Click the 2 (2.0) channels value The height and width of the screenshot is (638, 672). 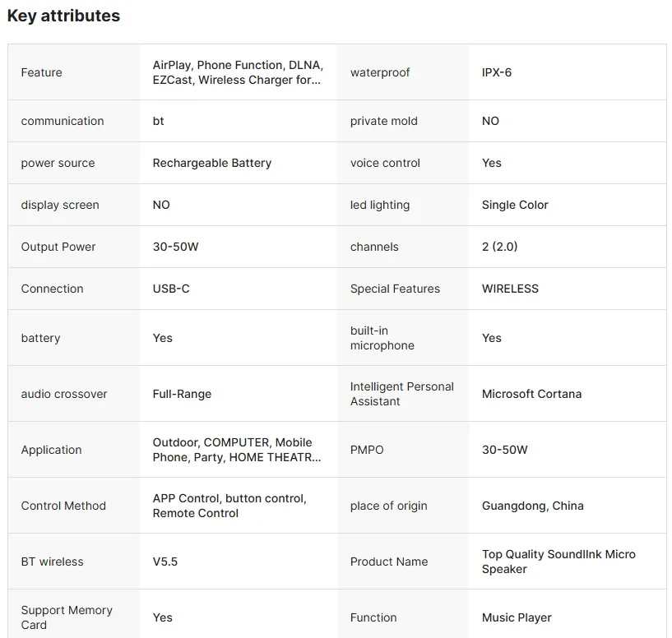pos(499,247)
